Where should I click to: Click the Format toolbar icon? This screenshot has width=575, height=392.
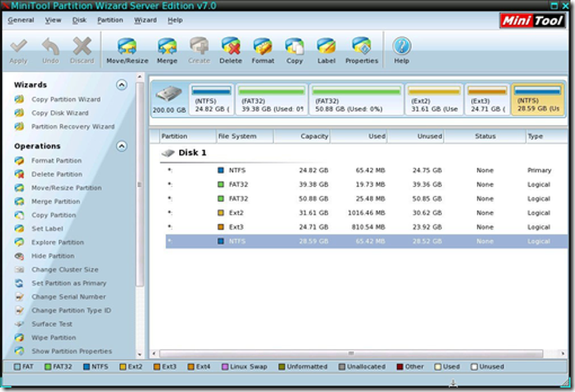[x=263, y=46]
